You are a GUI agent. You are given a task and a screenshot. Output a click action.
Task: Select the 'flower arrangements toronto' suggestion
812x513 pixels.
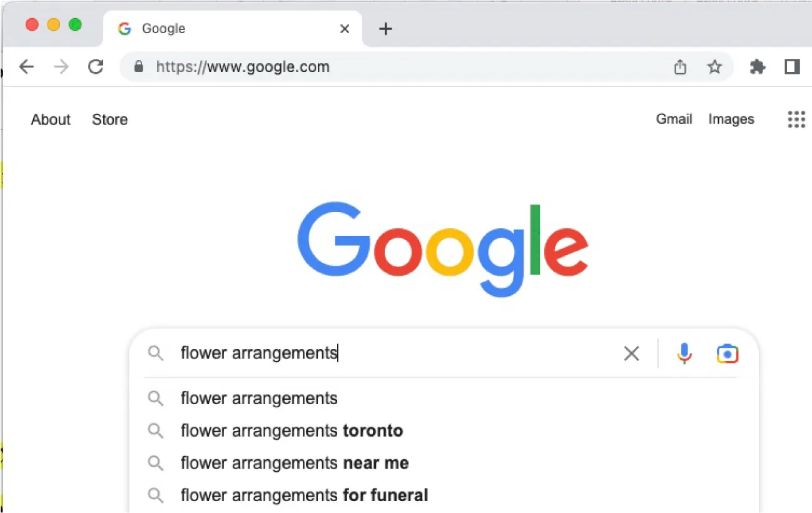[x=292, y=430]
